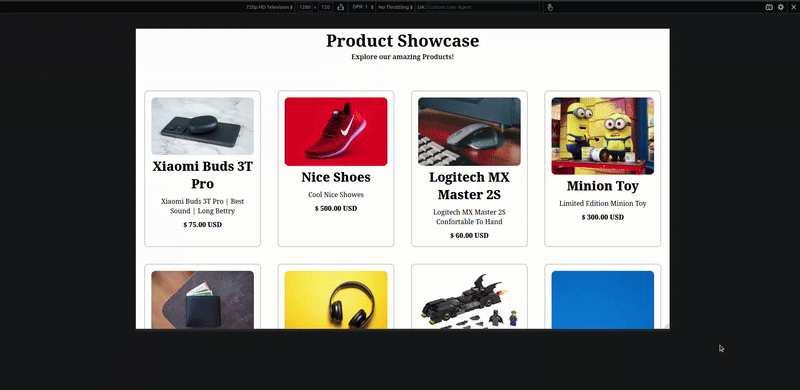Click the '$ 75.00 USD' price
The image size is (800, 390).
pyautogui.click(x=203, y=225)
